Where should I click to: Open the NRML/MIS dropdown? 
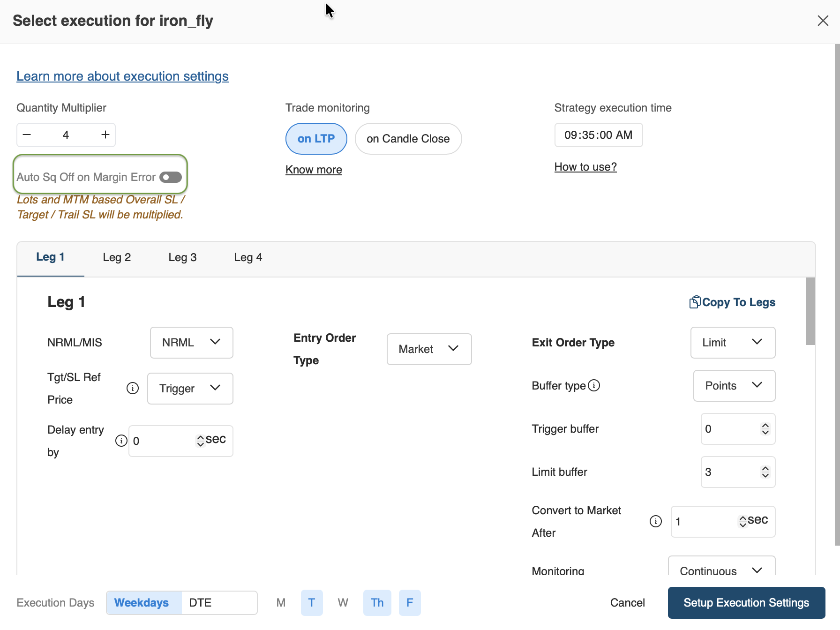click(x=191, y=343)
